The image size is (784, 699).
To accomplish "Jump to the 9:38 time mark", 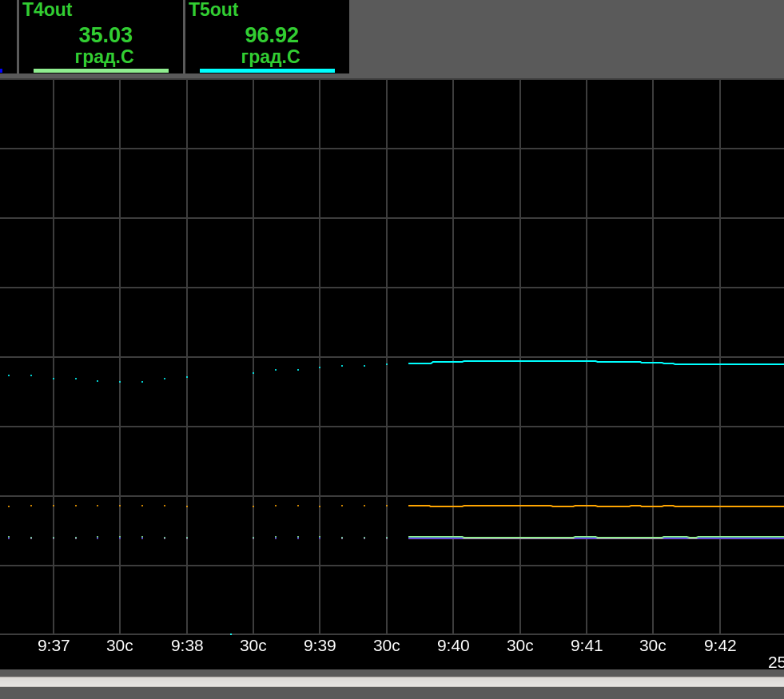I will (187, 645).
